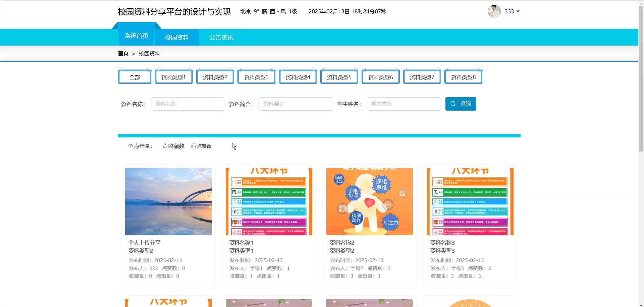
Task: Focus the 学生姓名 search field
Action: [404, 104]
